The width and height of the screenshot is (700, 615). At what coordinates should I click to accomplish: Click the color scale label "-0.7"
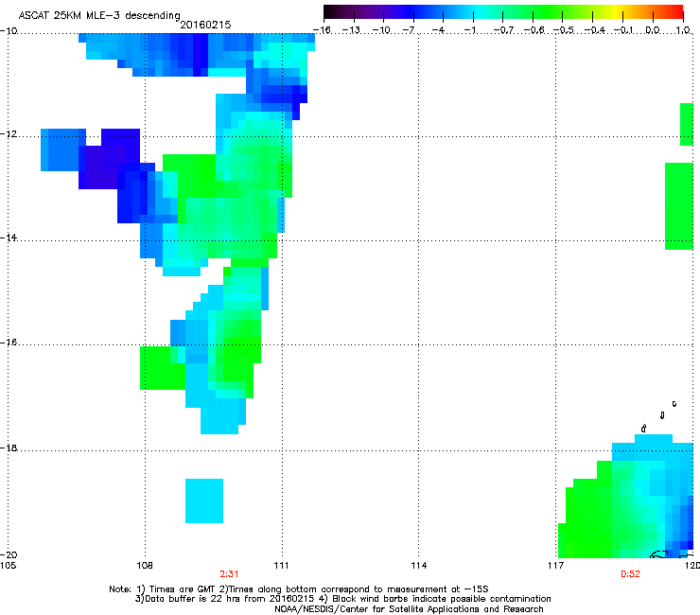[503, 30]
